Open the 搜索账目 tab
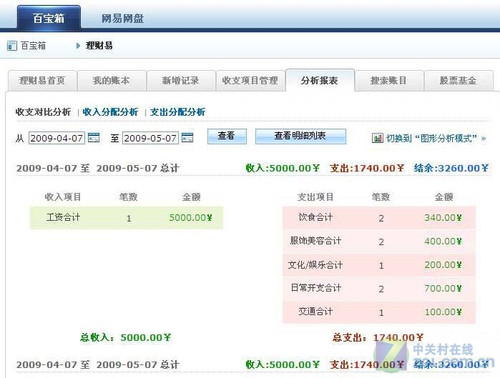This screenshot has width=500, height=378. pyautogui.click(x=389, y=80)
